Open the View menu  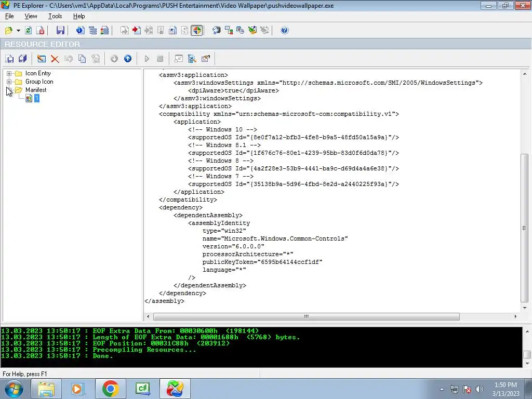click(x=31, y=16)
